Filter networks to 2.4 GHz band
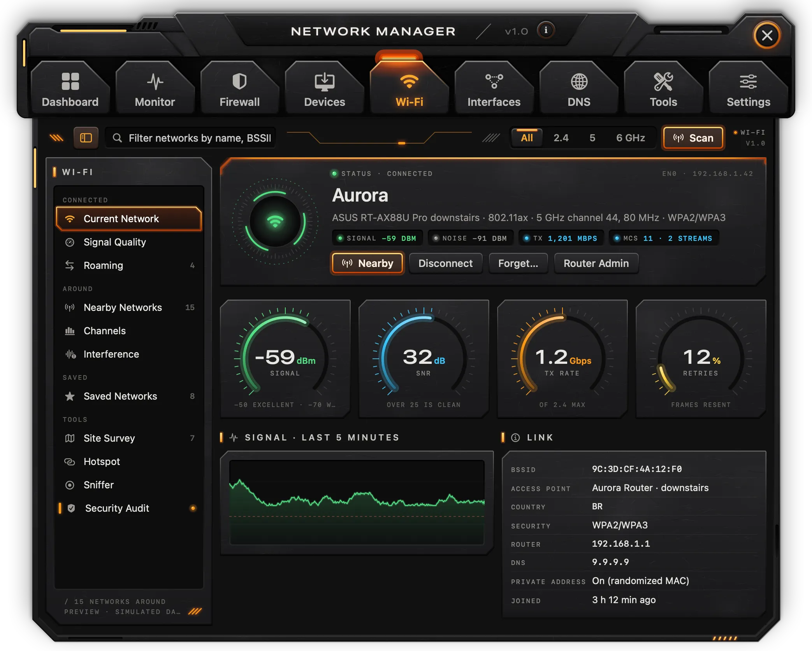This screenshot has width=812, height=651. coord(561,138)
